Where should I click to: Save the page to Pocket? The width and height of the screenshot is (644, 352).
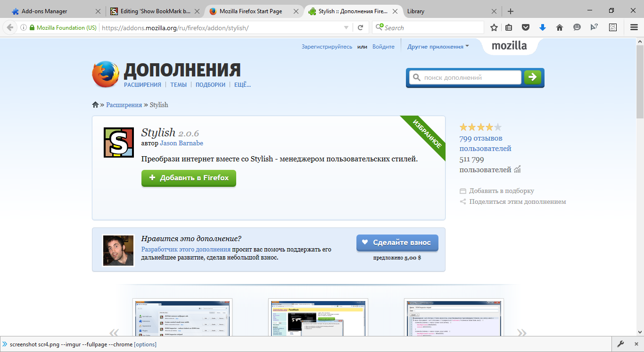coord(525,27)
